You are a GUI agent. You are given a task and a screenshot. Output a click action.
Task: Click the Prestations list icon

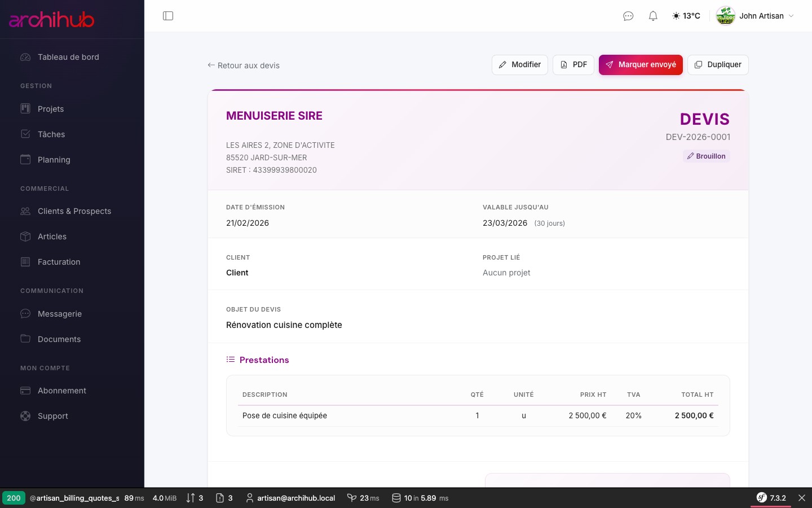(x=231, y=360)
